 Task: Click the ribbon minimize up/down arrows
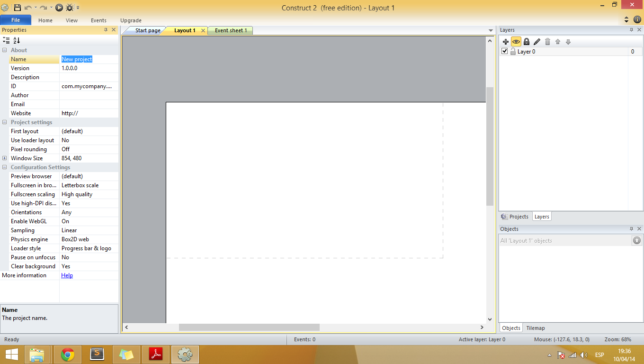click(x=626, y=20)
